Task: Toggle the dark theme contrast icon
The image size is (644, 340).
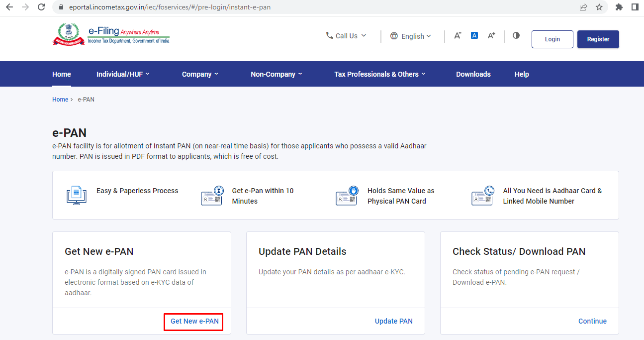Action: coord(516,35)
